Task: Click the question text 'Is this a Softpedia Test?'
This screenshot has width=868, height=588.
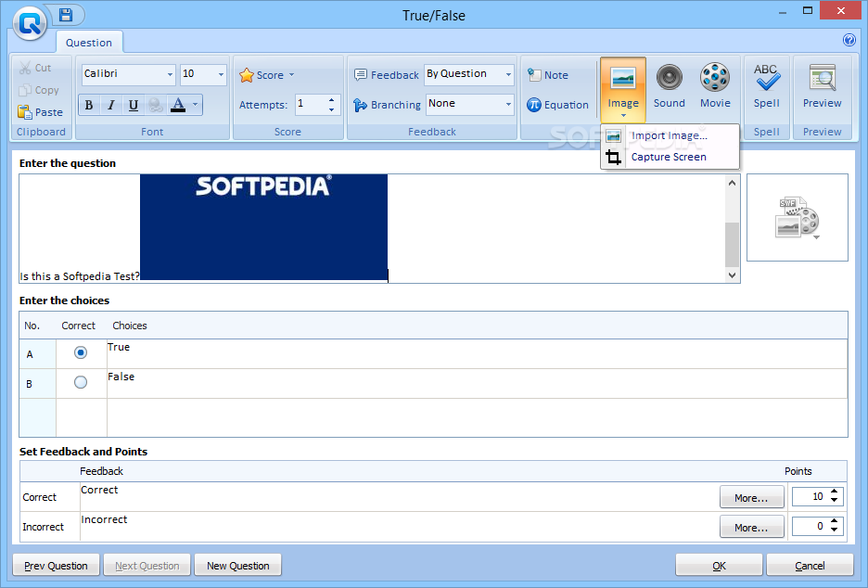Action: point(80,276)
